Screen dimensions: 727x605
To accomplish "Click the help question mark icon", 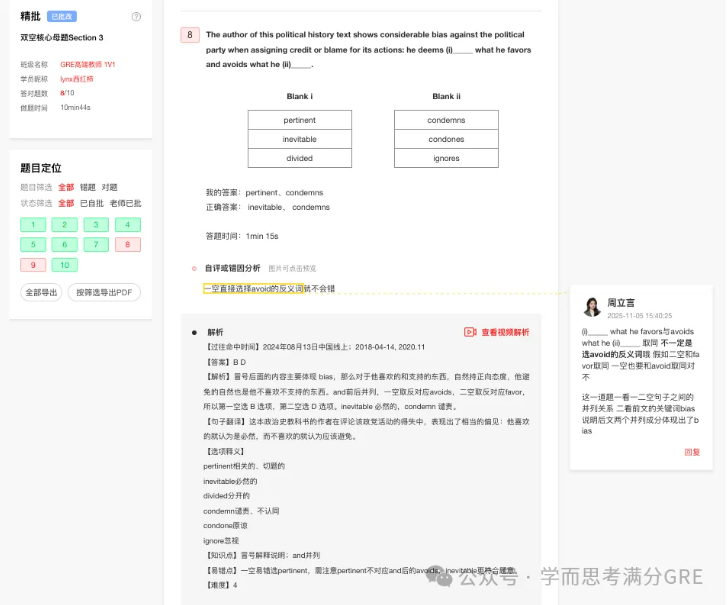I will click(136, 17).
